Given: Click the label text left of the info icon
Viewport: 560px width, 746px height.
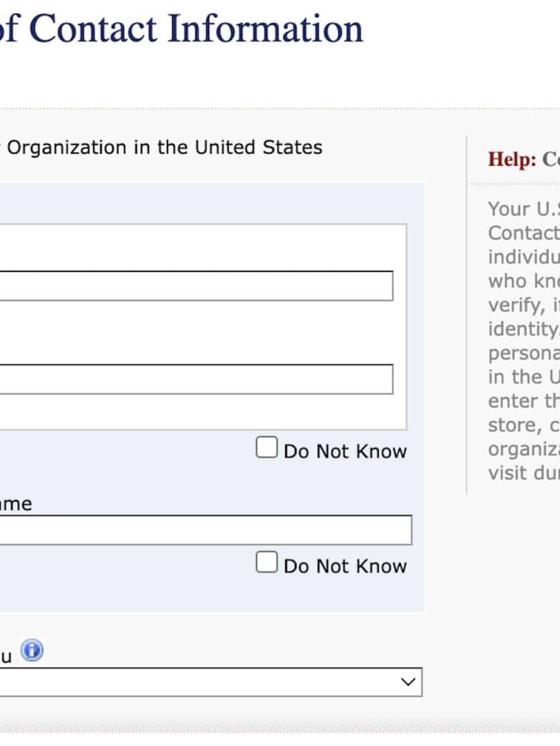Looking at the screenshot, I should click(x=7, y=655).
